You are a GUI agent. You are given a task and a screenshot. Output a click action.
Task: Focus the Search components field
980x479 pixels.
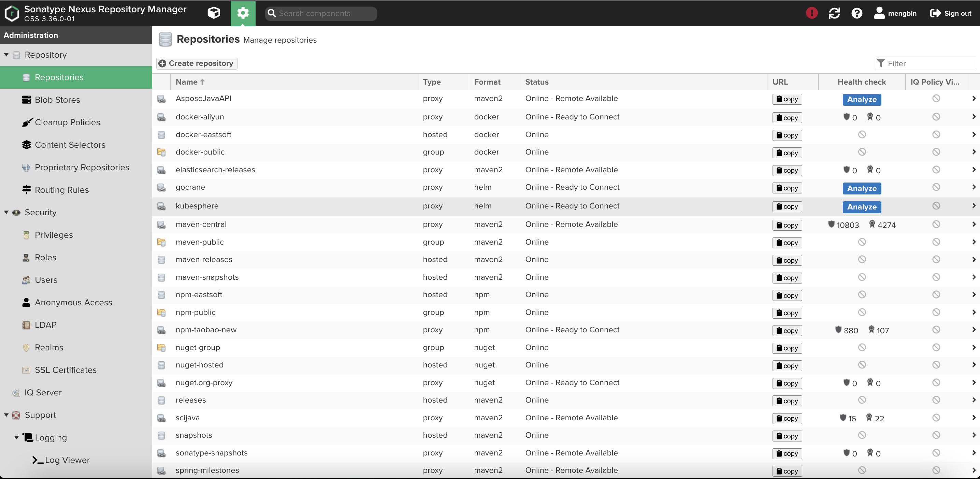(321, 13)
